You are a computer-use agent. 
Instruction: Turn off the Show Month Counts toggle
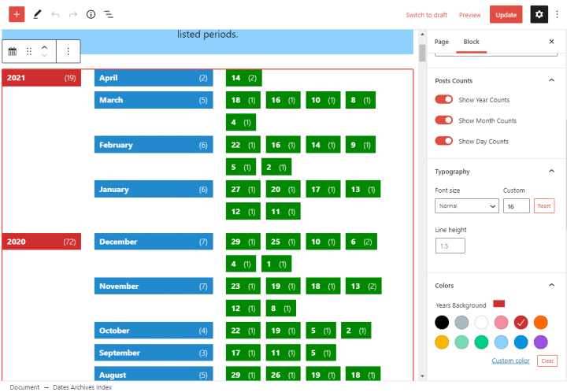pyautogui.click(x=443, y=120)
